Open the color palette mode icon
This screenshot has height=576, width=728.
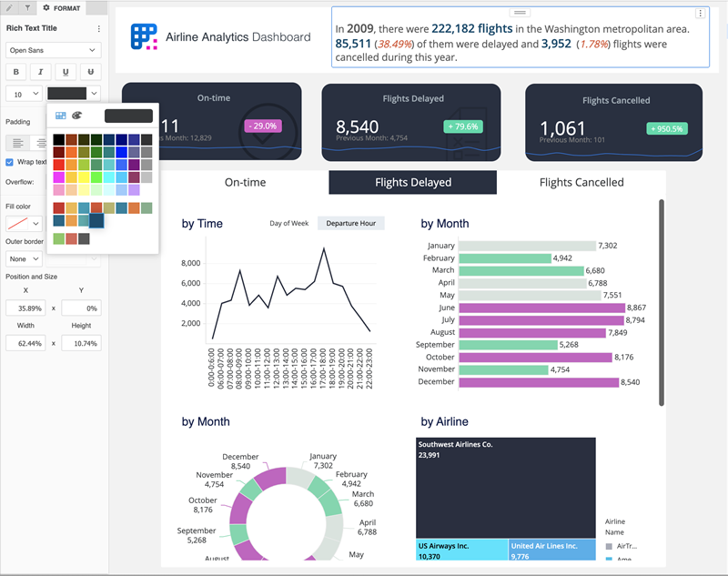[76, 116]
